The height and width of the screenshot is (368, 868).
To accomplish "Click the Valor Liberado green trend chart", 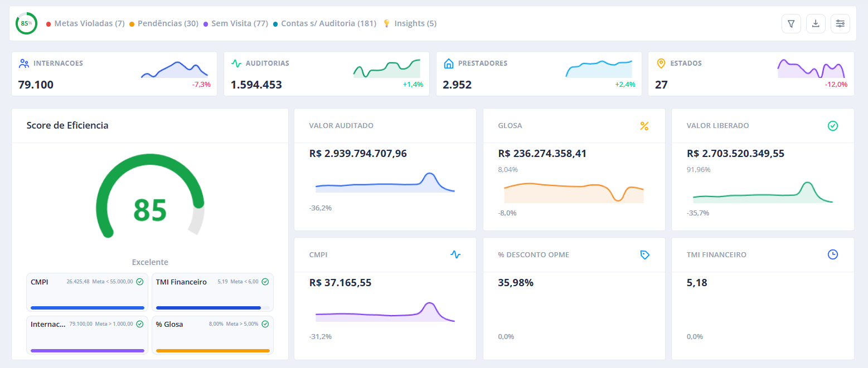I will tap(763, 192).
